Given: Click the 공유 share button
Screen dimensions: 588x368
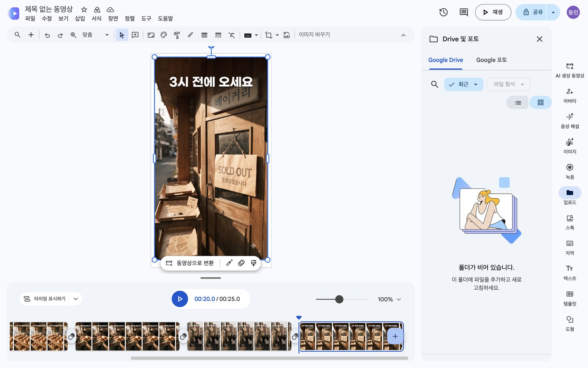Looking at the screenshot, I should (x=531, y=12).
